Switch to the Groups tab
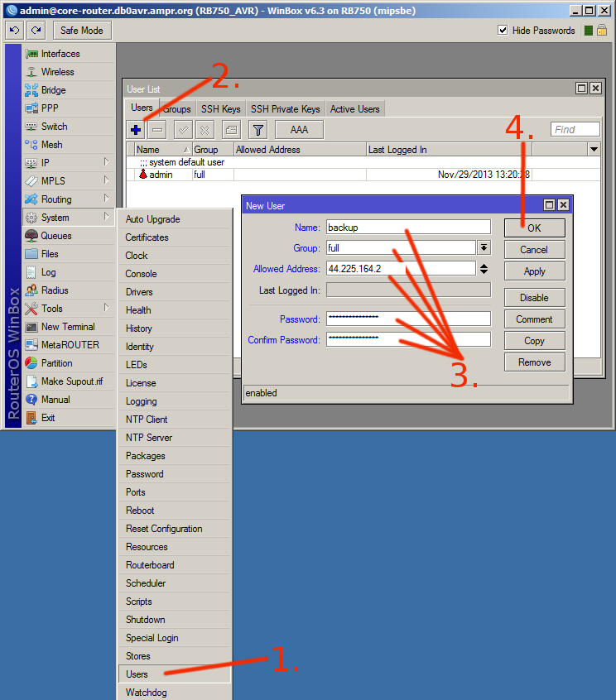 (x=177, y=109)
